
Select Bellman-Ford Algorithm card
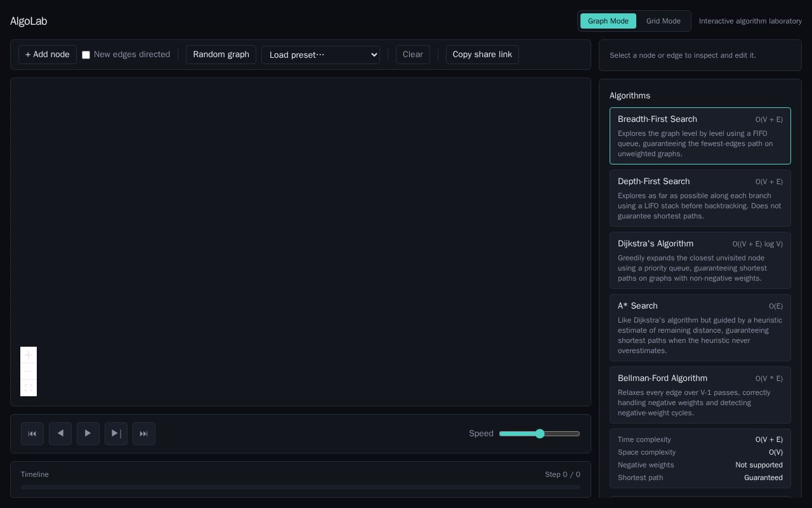point(700,395)
